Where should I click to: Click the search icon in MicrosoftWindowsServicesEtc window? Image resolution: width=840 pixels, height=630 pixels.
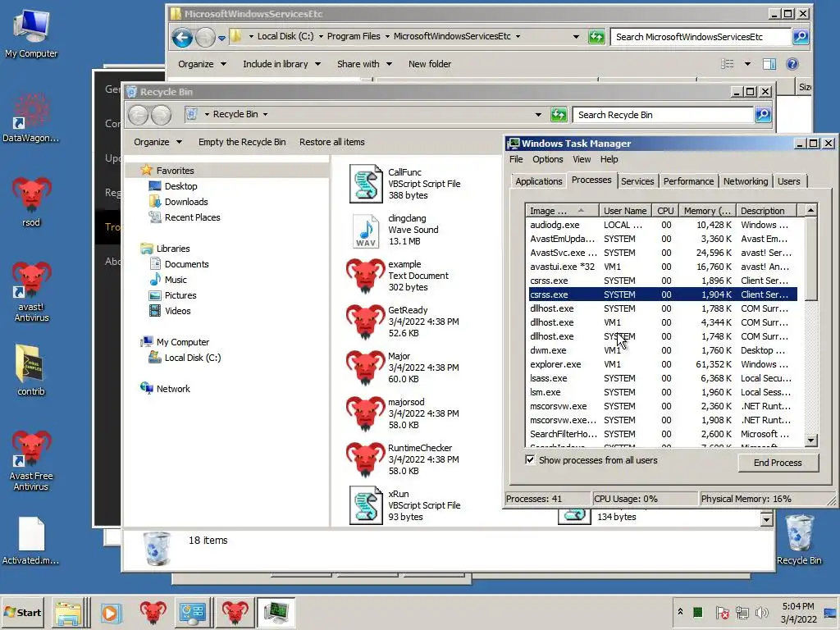(801, 36)
